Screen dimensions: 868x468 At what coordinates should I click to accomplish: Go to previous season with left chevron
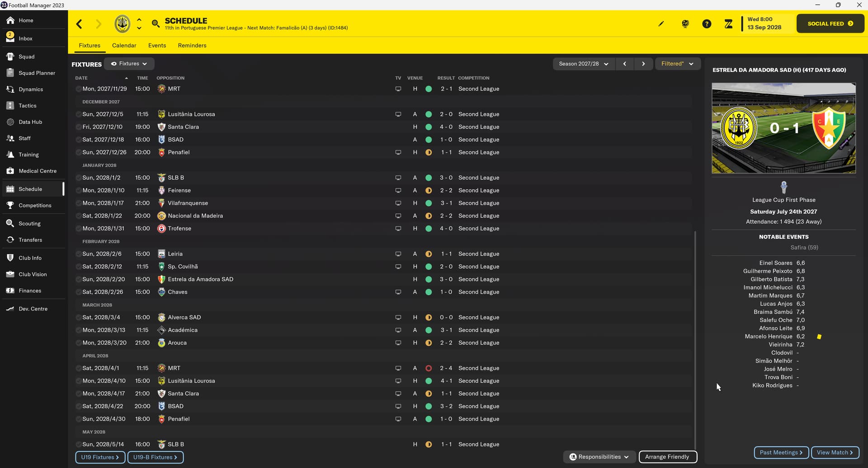(625, 64)
